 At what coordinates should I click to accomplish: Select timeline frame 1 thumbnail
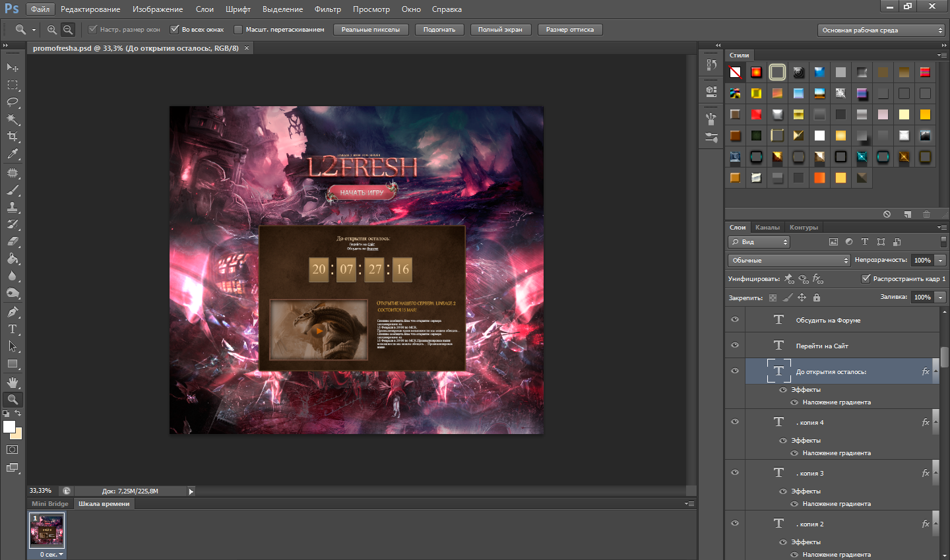(47, 531)
